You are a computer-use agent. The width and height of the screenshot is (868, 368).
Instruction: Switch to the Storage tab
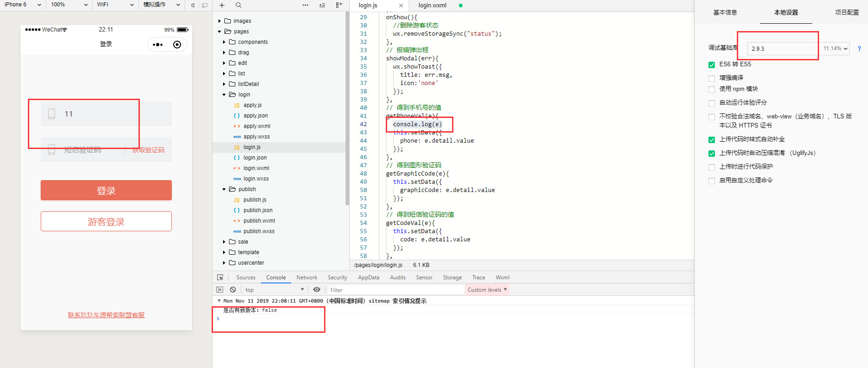point(452,277)
